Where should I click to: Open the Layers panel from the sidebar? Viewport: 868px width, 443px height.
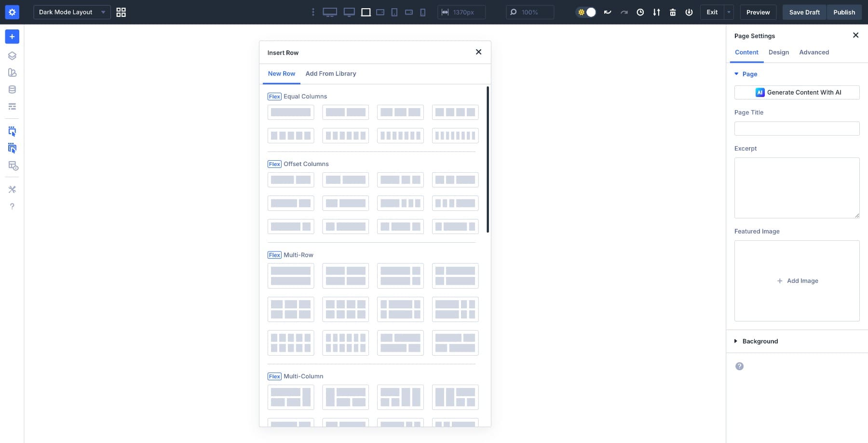12,56
